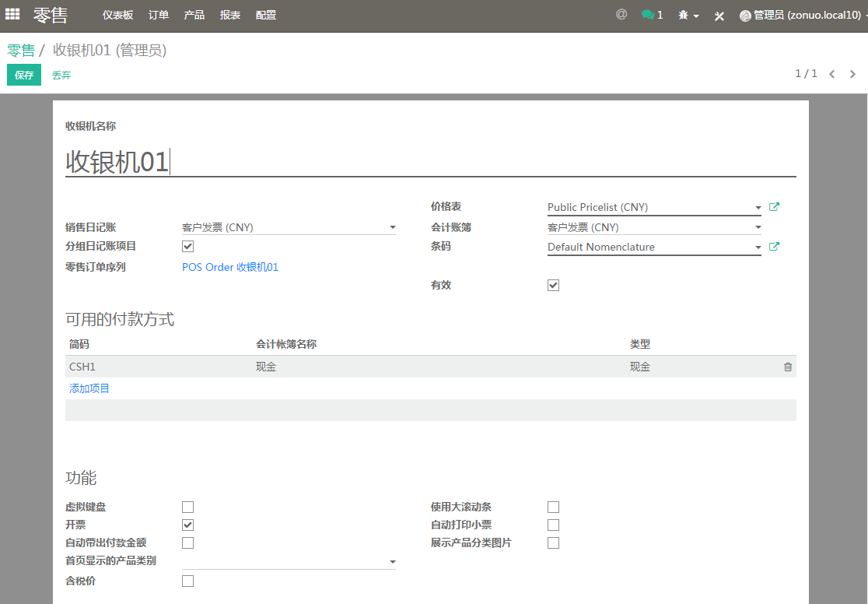Open the apps grid menu icon
The image size is (868, 604).
click(12, 15)
